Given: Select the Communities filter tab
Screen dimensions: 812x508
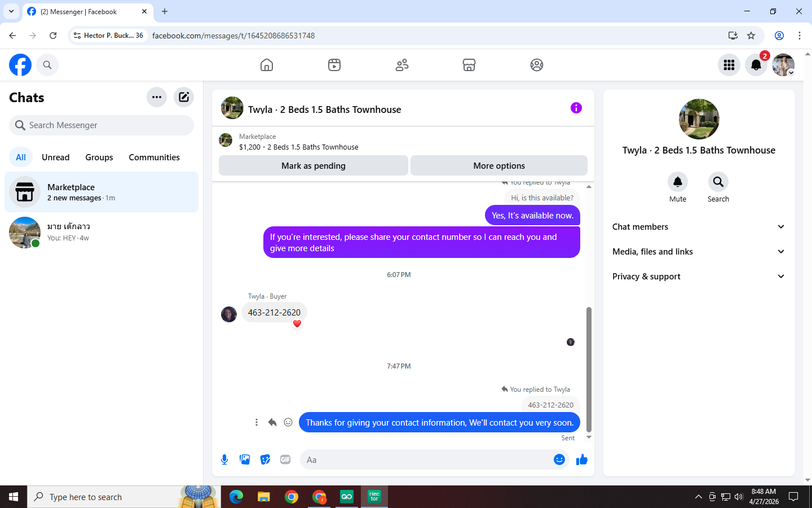Looking at the screenshot, I should [x=154, y=157].
